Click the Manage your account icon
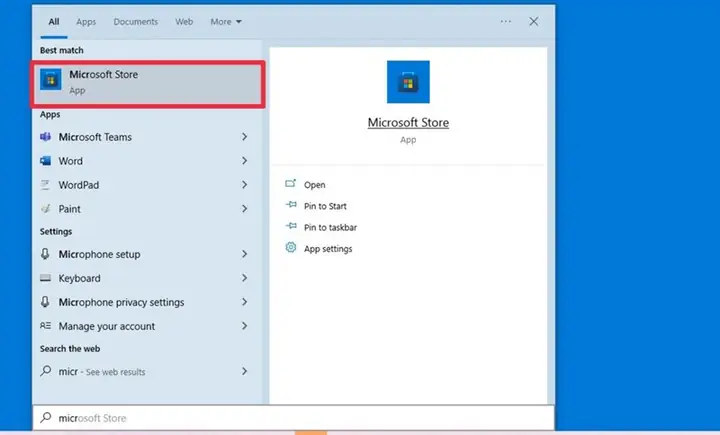 [x=45, y=326]
